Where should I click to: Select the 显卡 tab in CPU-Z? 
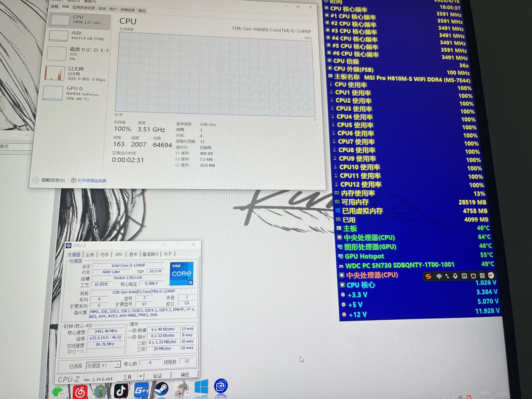pyautogui.click(x=133, y=254)
